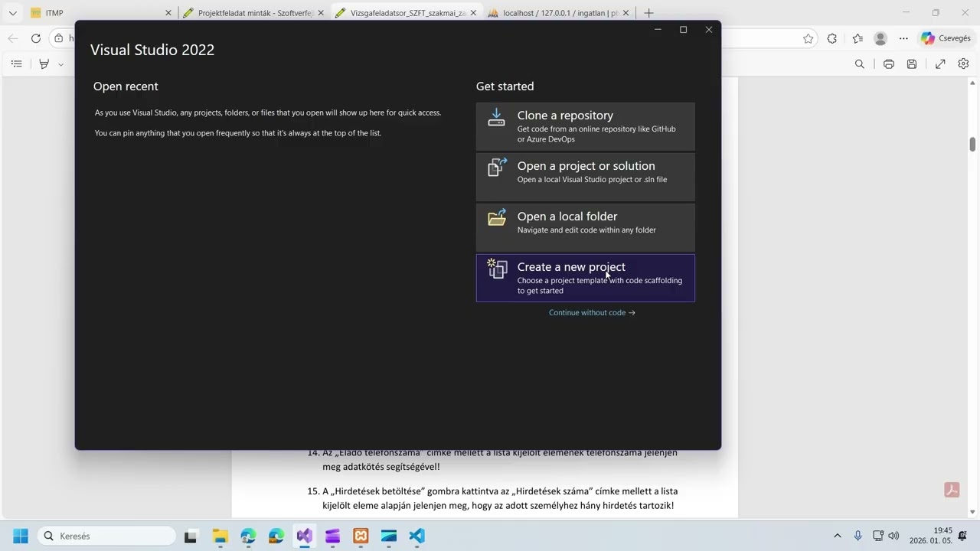Open File Explorer from the taskbar

click(220, 536)
